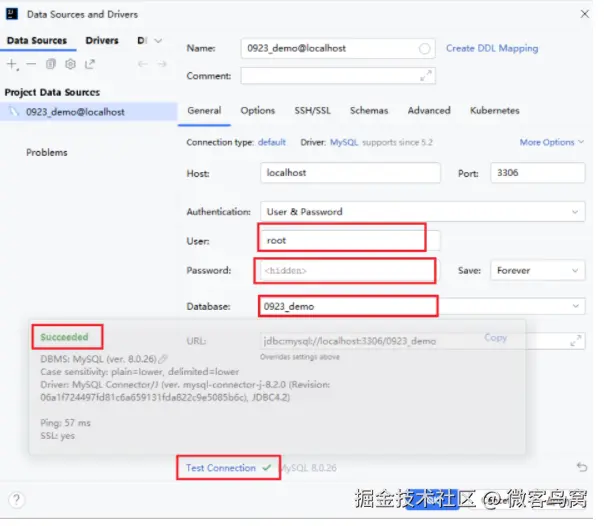This screenshot has width=604, height=526.
Task: Go back with the left arrow
Action: click(x=143, y=64)
